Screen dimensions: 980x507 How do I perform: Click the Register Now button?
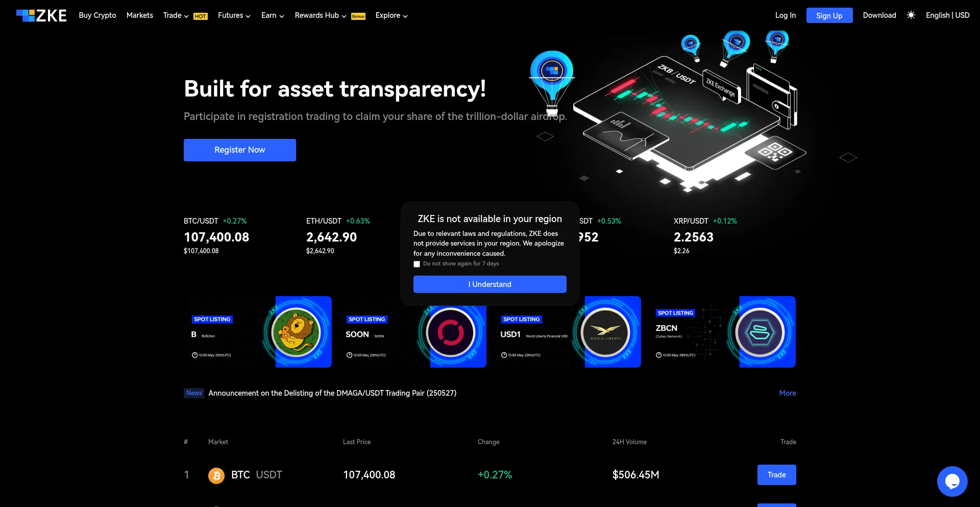pyautogui.click(x=240, y=150)
